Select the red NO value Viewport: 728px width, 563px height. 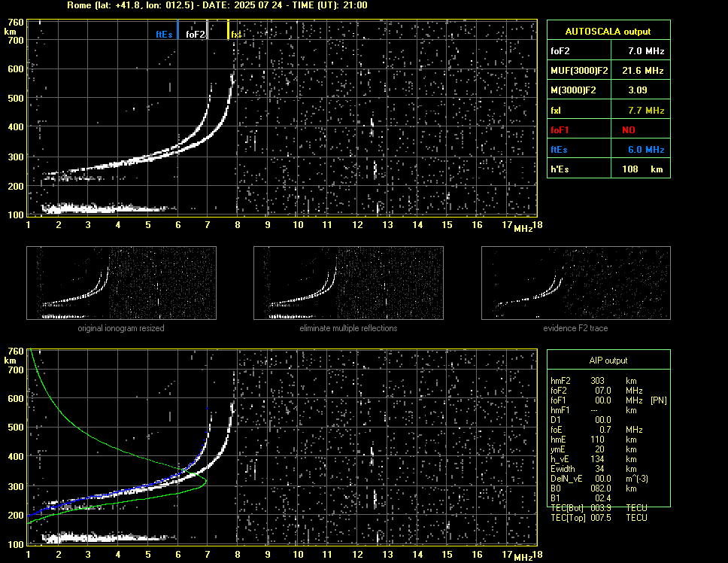[629, 130]
